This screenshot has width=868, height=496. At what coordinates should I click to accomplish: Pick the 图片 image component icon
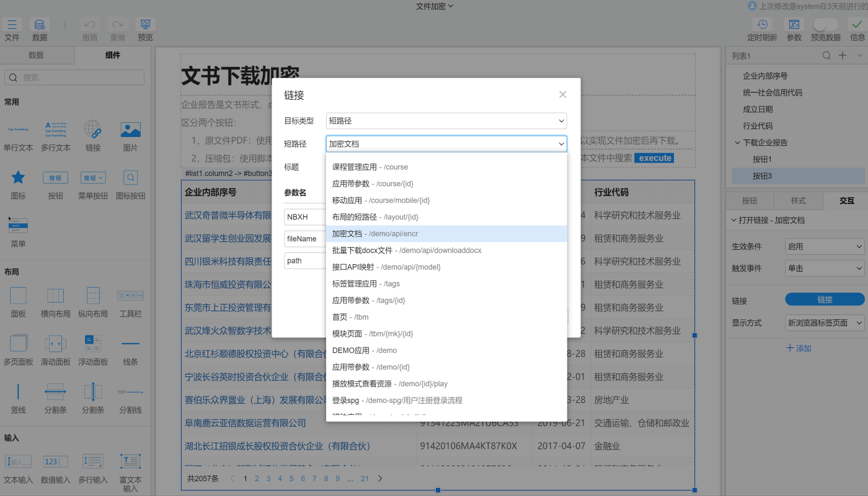pos(130,130)
